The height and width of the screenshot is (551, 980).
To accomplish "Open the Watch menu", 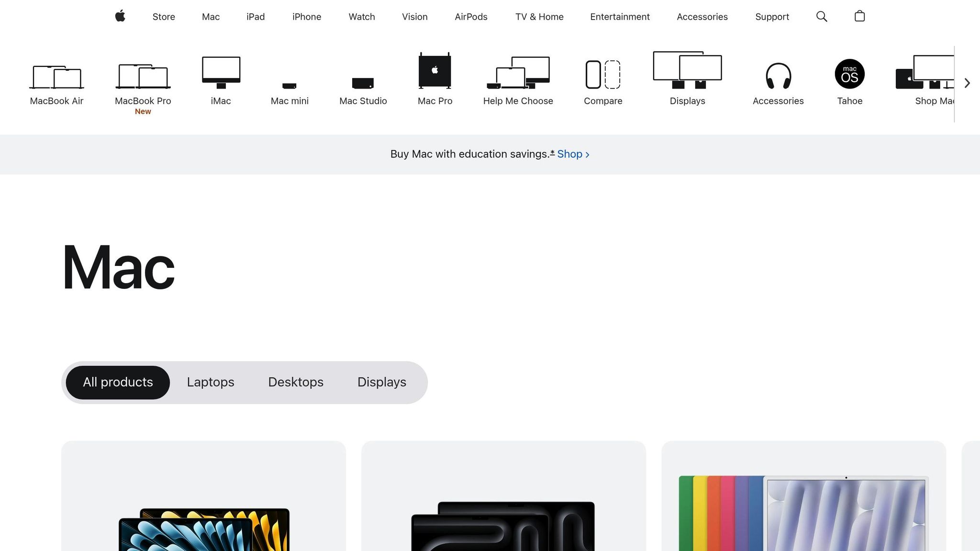I will [x=362, y=17].
